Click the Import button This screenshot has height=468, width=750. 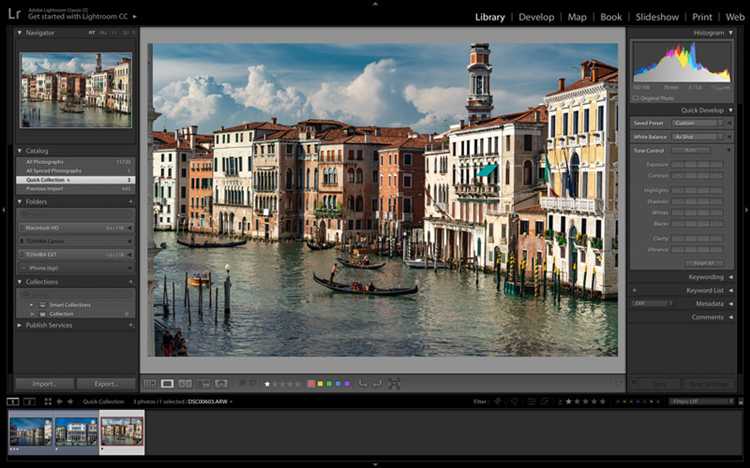tap(44, 384)
